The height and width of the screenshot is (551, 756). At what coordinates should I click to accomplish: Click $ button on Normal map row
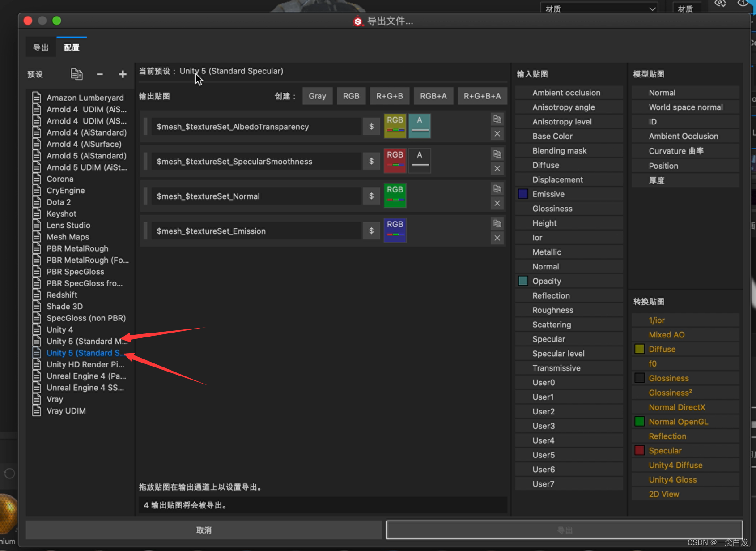pyautogui.click(x=371, y=196)
